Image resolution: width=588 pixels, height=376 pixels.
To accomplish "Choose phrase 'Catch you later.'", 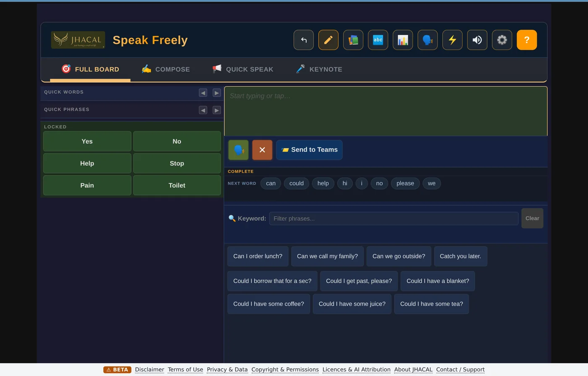I will [x=460, y=256].
